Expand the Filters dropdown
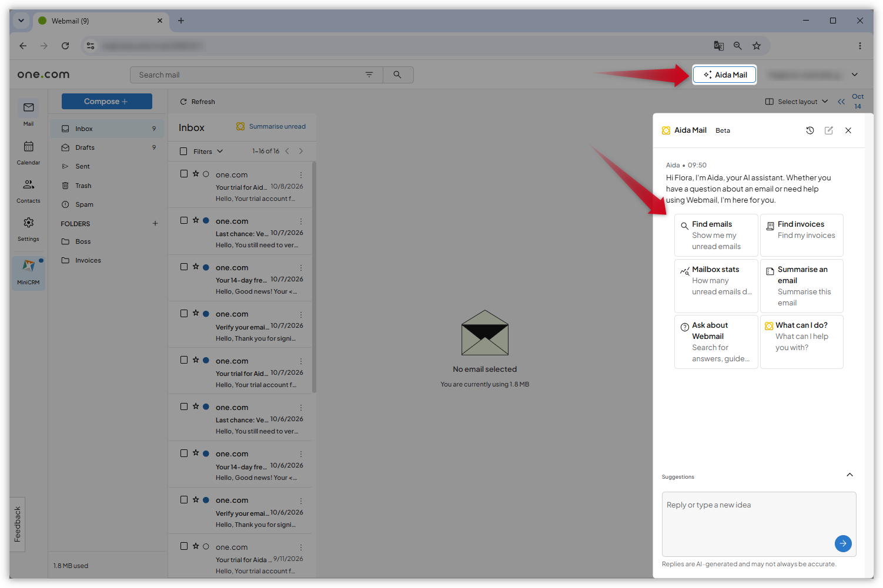883x588 pixels. [208, 151]
